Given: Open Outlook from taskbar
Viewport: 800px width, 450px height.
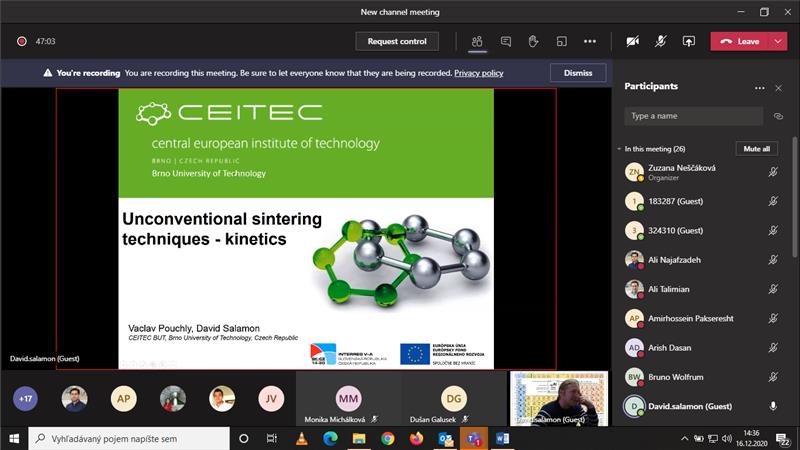Looking at the screenshot, I should click(x=445, y=438).
